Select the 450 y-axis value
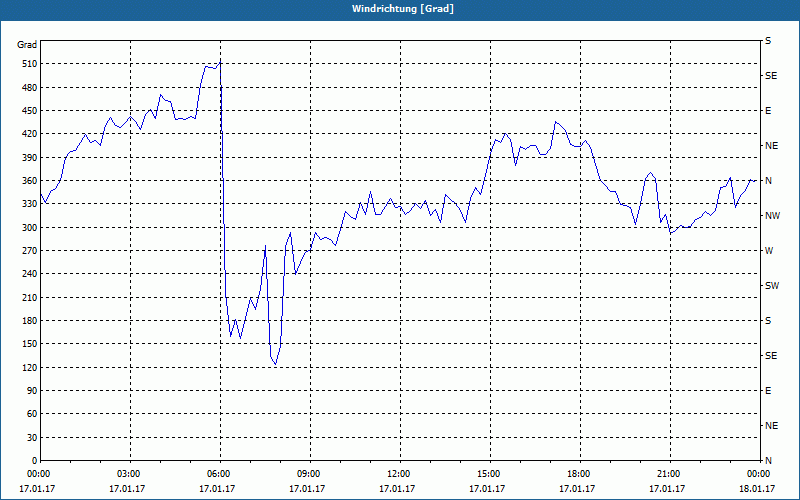Screen dimensions: 800x500 29,111
